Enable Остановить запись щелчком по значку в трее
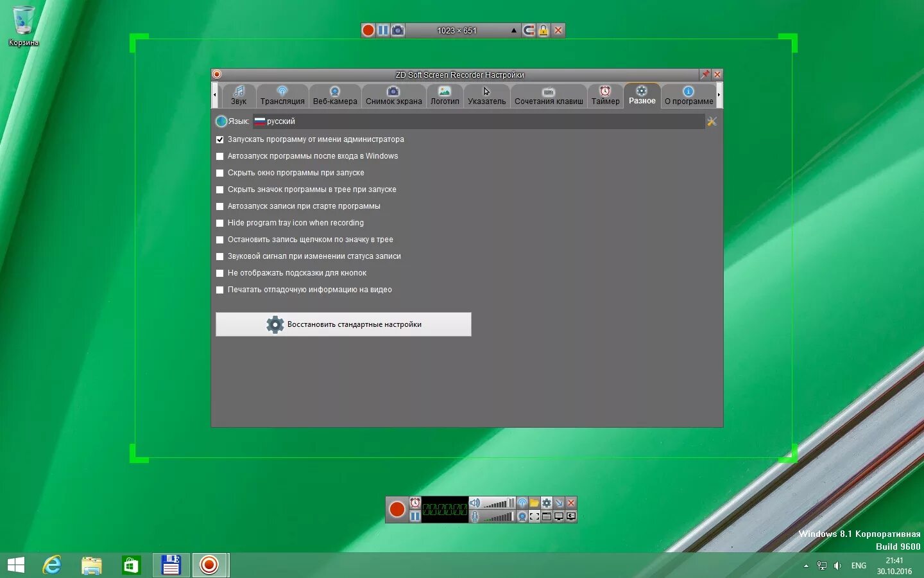The image size is (924, 578). pyautogui.click(x=219, y=240)
